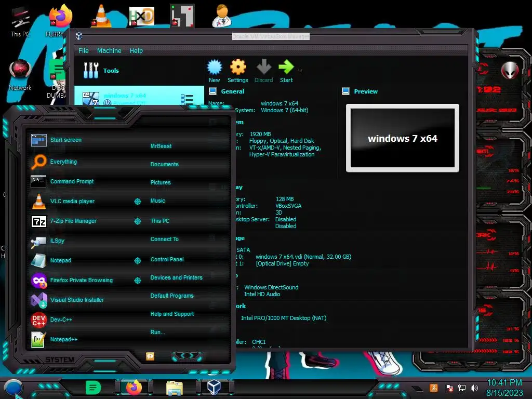The height and width of the screenshot is (399, 532).
Task: Open Music from the start menu
Action: (x=158, y=201)
